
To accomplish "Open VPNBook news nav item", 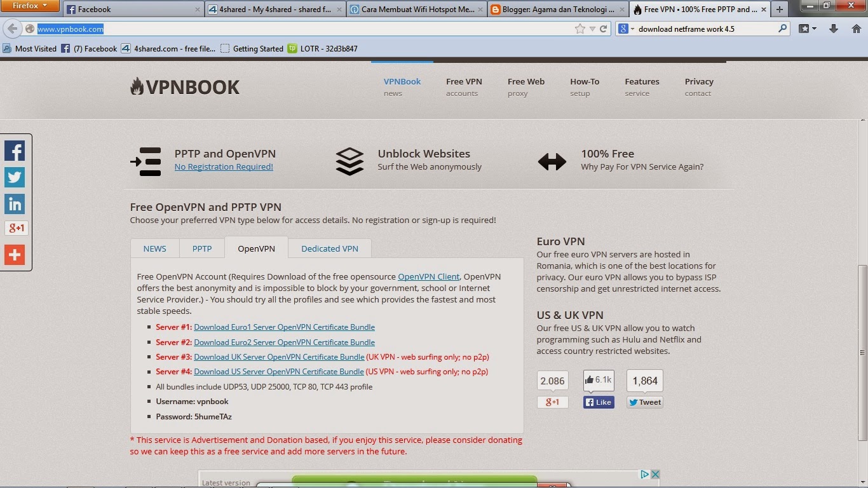I will 402,87.
